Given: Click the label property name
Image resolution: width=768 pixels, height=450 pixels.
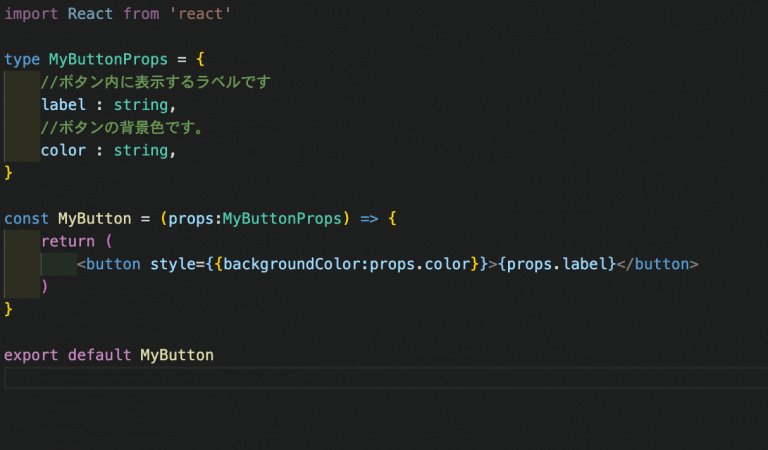Looking at the screenshot, I should (x=63, y=105).
